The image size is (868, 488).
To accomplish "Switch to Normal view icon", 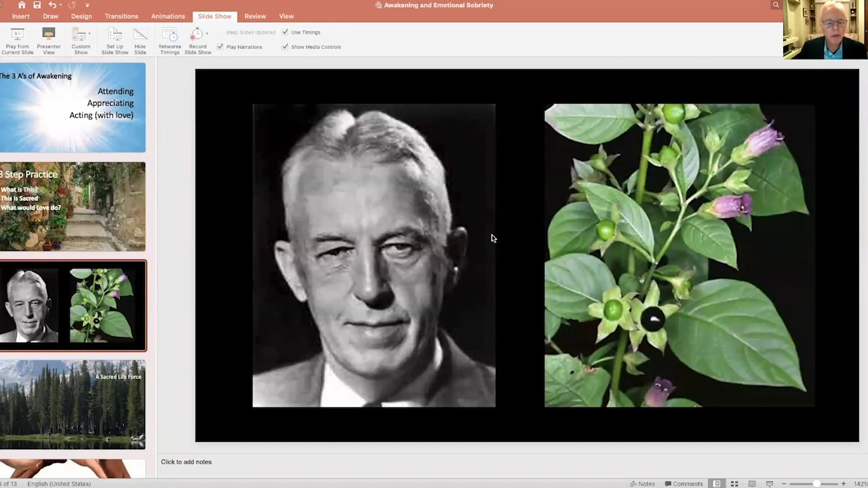I will tap(717, 484).
